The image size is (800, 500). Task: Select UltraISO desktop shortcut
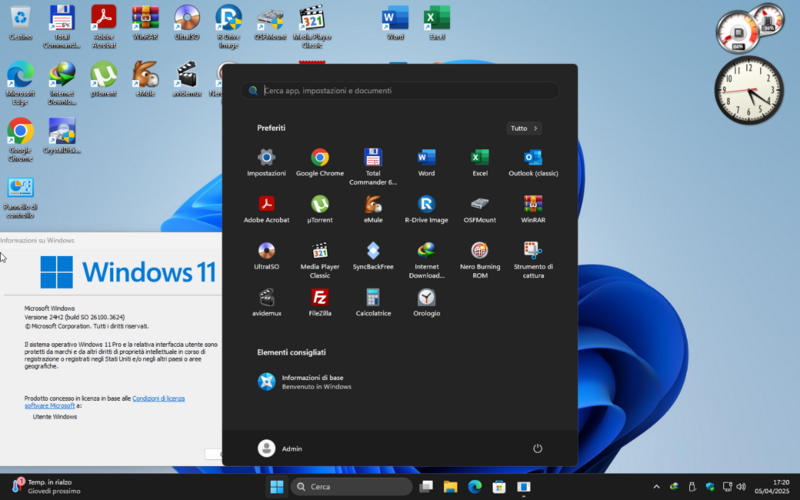tap(187, 23)
